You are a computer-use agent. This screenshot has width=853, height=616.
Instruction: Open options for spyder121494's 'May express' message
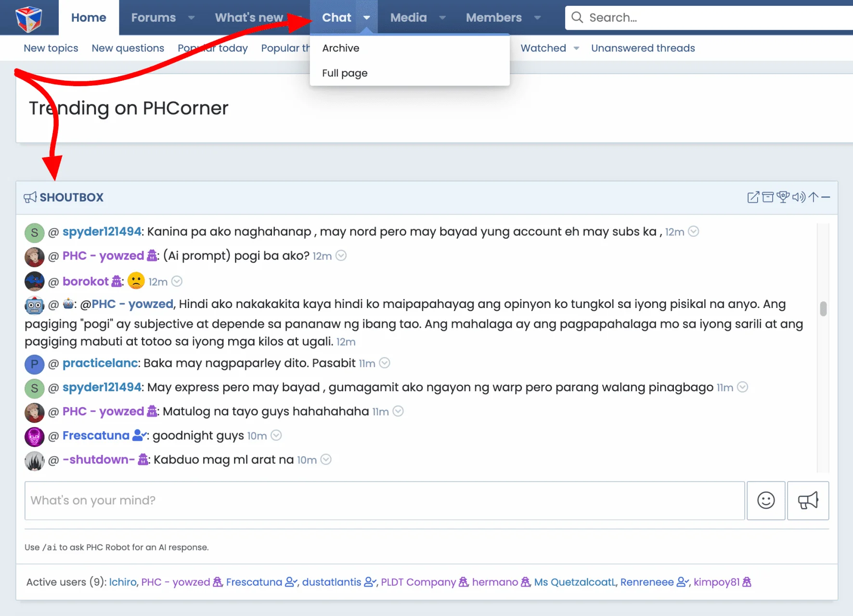point(743,387)
